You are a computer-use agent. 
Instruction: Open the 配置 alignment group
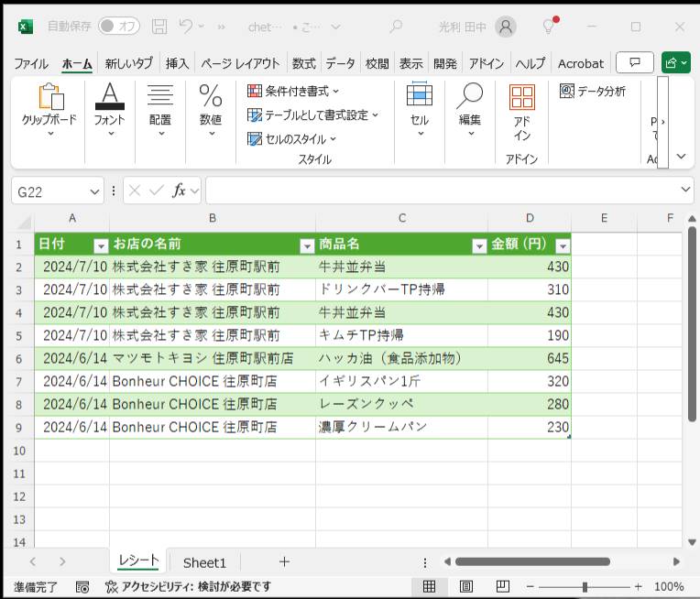pyautogui.click(x=160, y=109)
